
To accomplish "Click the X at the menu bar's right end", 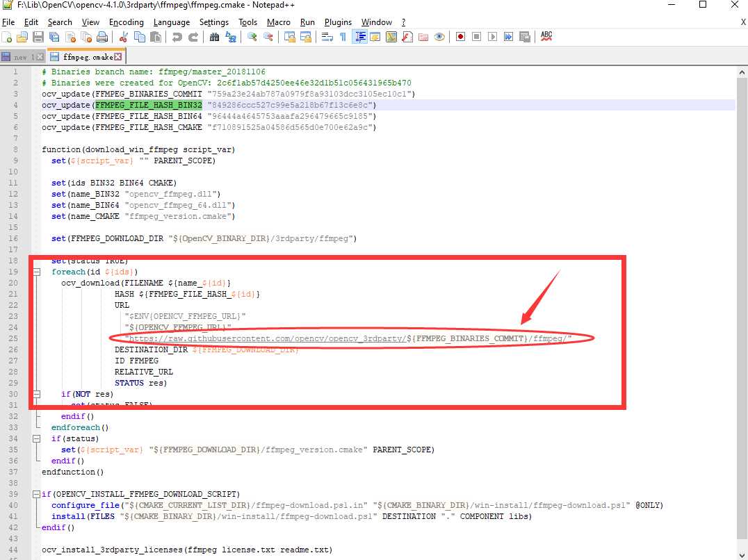I will (742, 22).
